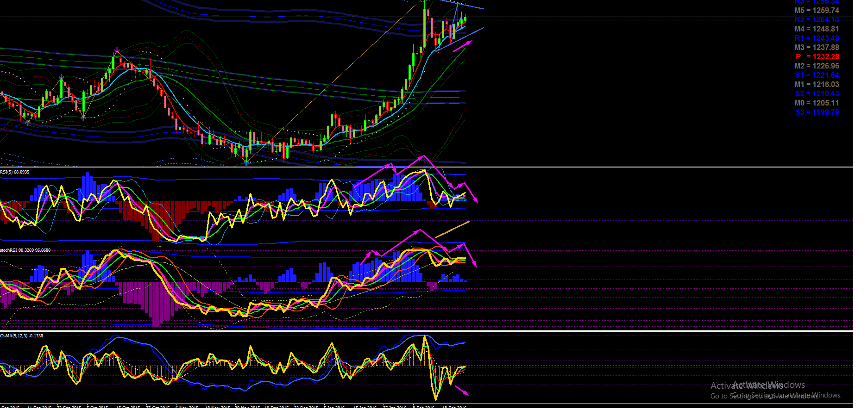Click the M0 = 1205.11 level label
This screenshot has width=868, height=410.
(817, 103)
